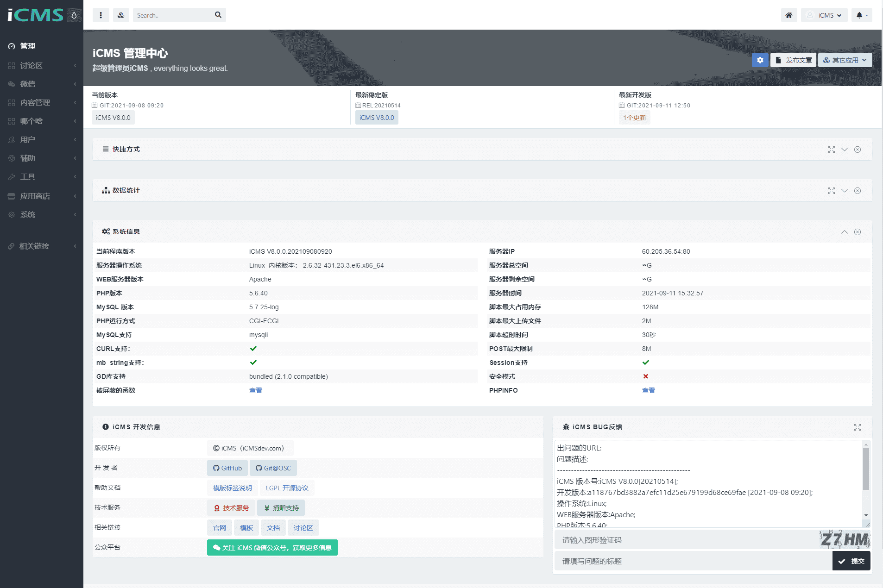Close the 数据统计 panel with the X icon
883x588 pixels.
coord(858,191)
